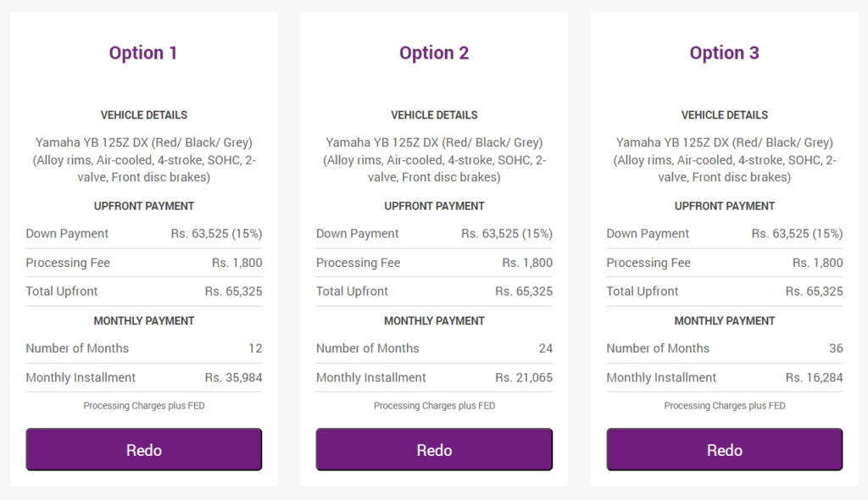This screenshot has height=500, width=868.
Task: Click Option 2 Vehicle Details heading
Action: click(434, 115)
